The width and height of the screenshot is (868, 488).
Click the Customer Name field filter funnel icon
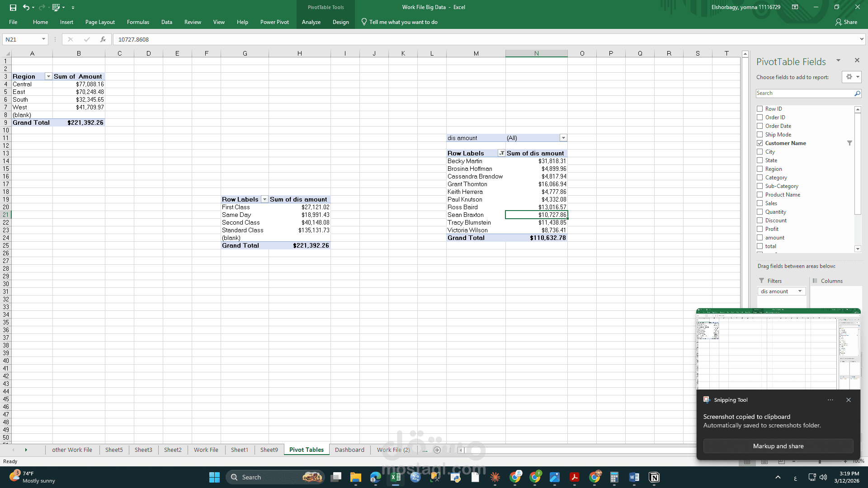(x=849, y=143)
